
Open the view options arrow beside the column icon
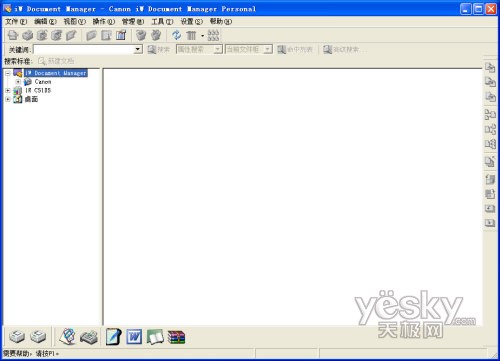click(202, 36)
